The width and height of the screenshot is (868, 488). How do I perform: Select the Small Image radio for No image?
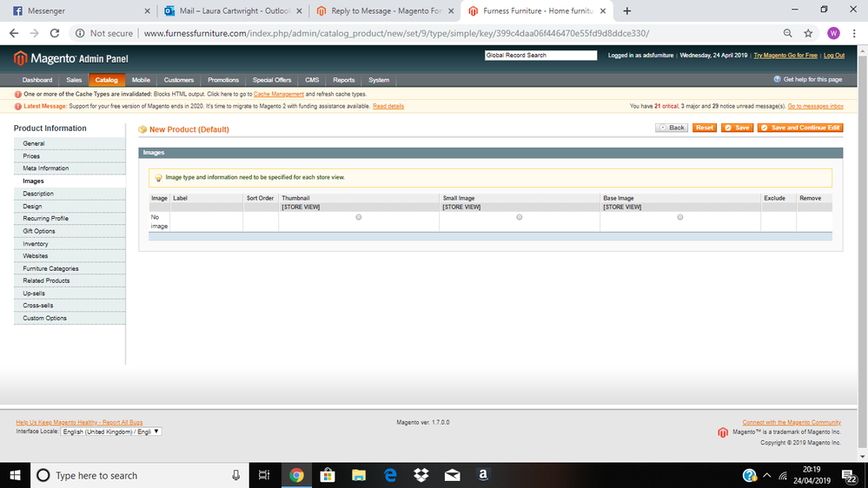(x=520, y=217)
